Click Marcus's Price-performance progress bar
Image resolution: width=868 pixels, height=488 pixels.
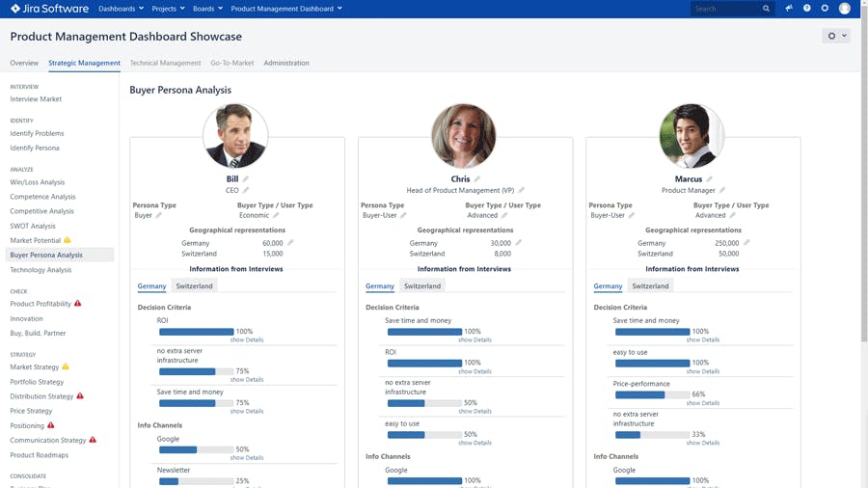652,394
